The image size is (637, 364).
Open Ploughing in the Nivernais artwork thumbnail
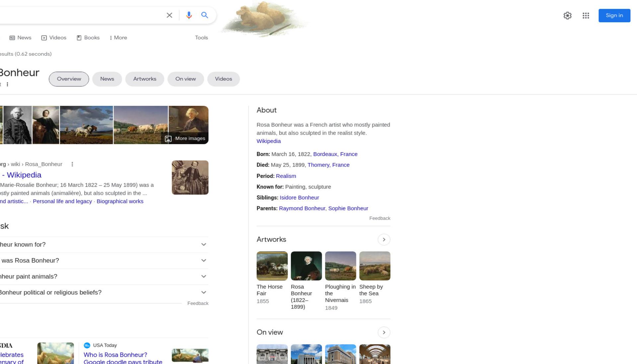(x=340, y=266)
